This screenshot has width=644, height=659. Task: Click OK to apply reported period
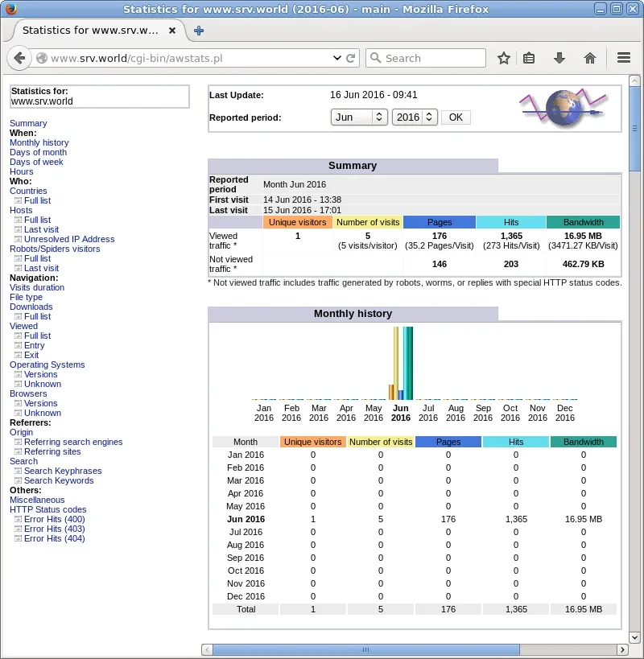pos(456,117)
